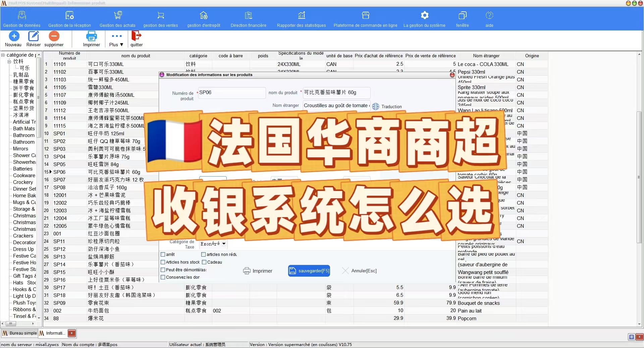Select Cookware category
The height and width of the screenshot is (348, 644).
click(x=24, y=176)
